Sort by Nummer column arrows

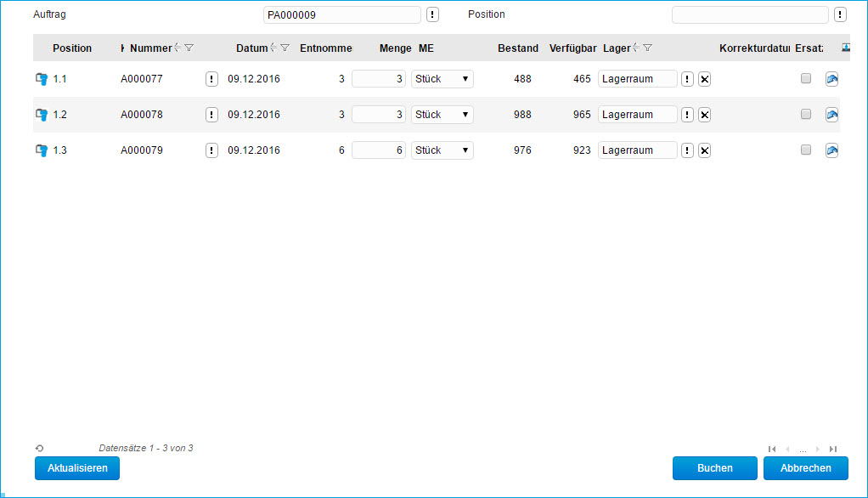[x=178, y=48]
